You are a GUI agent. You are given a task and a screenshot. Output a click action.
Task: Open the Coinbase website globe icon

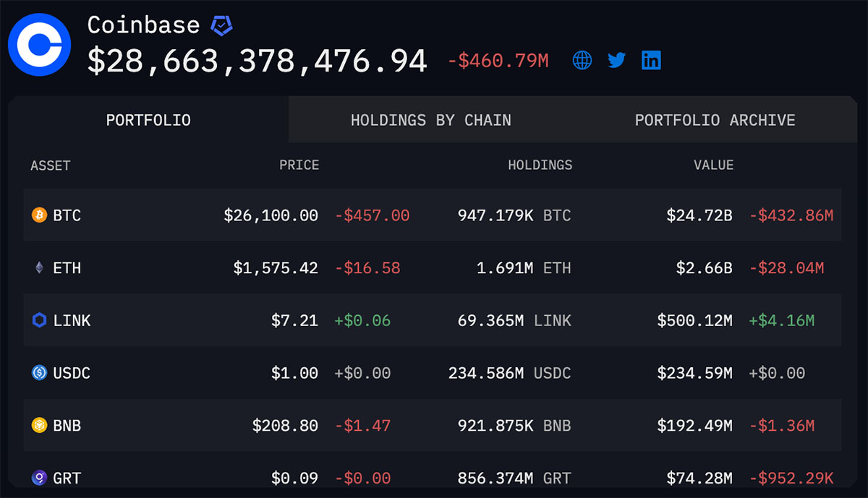(582, 60)
